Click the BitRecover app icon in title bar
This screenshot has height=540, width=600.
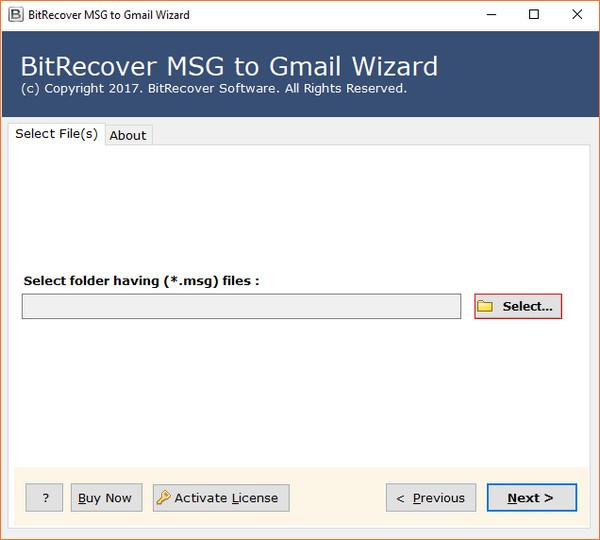tap(16, 15)
